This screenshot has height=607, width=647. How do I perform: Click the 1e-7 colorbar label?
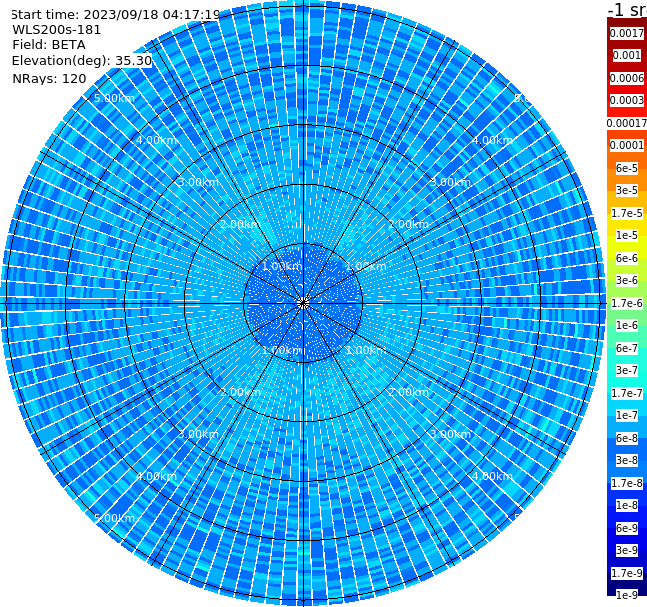point(627,415)
